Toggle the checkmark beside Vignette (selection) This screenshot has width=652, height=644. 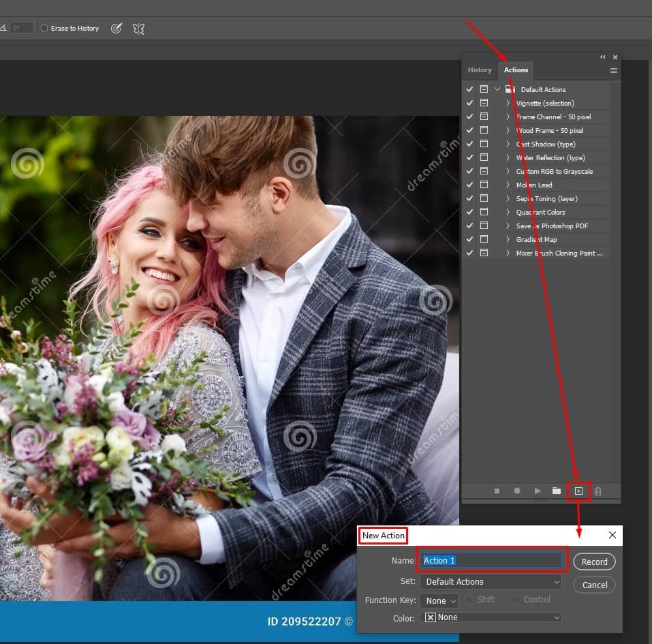click(x=469, y=102)
